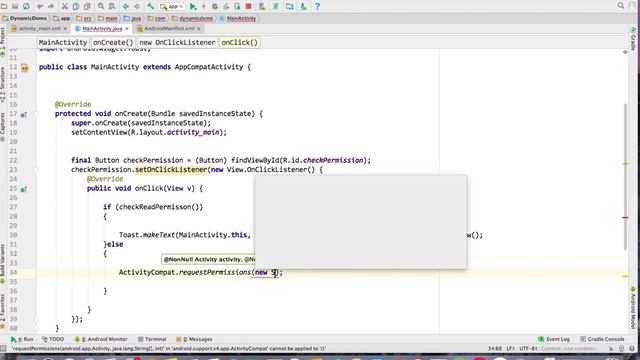Click the Paste toolbar icon

[x=87, y=6]
